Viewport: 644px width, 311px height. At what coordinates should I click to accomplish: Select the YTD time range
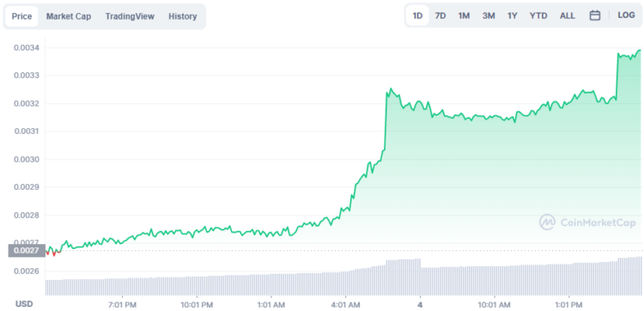538,16
